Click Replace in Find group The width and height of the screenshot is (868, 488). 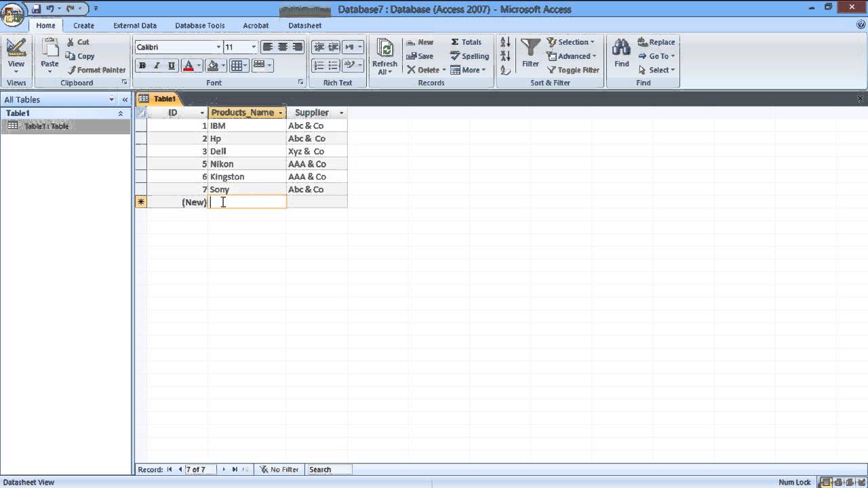coord(656,42)
